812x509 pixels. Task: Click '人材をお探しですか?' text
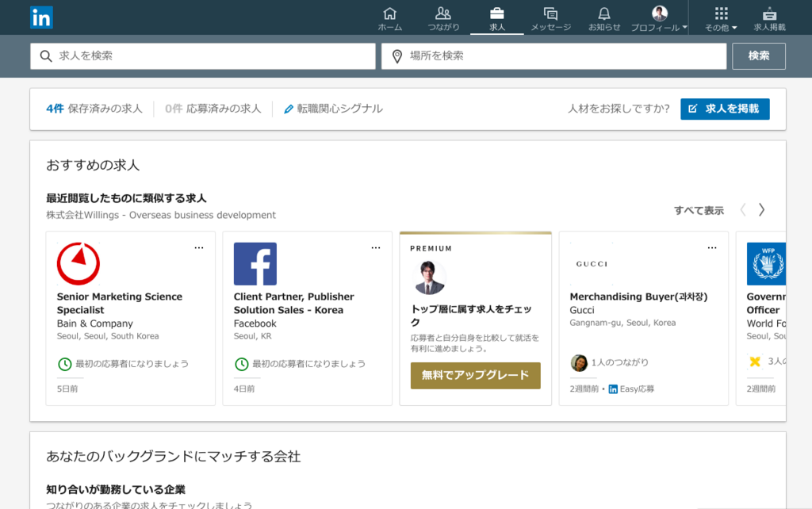[619, 109]
